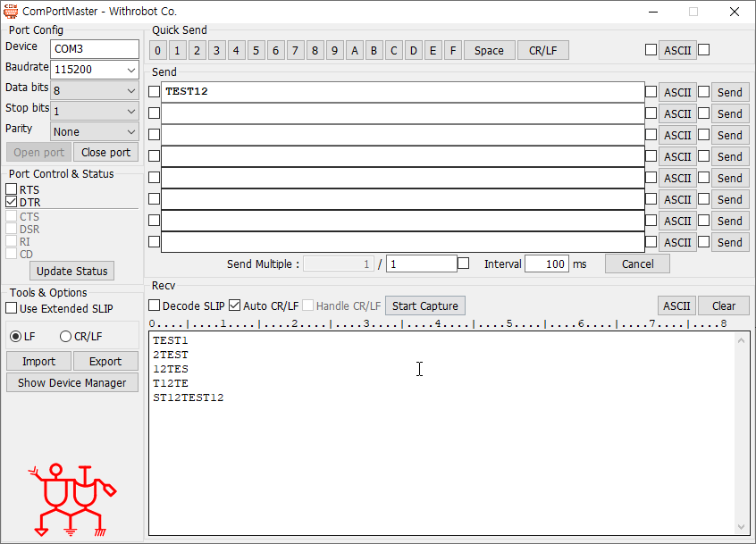Click Send button in second send row
The width and height of the screenshot is (756, 544).
pos(730,113)
